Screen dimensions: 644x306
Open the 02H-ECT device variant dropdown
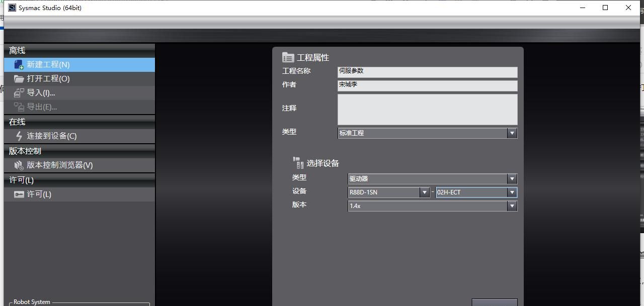[476, 192]
